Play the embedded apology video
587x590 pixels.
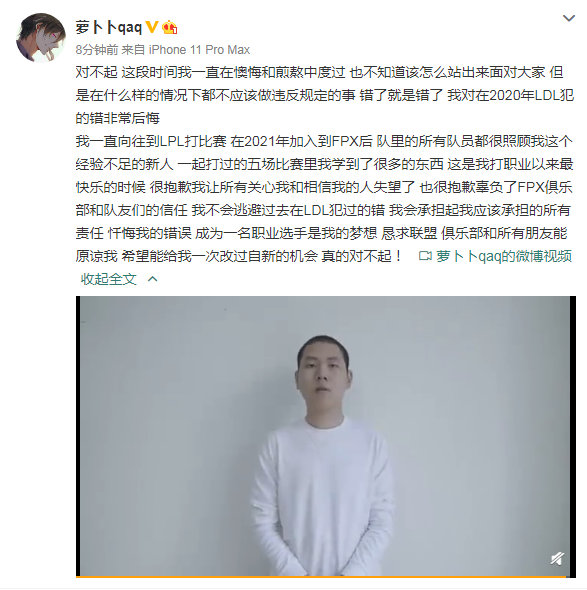(326, 436)
